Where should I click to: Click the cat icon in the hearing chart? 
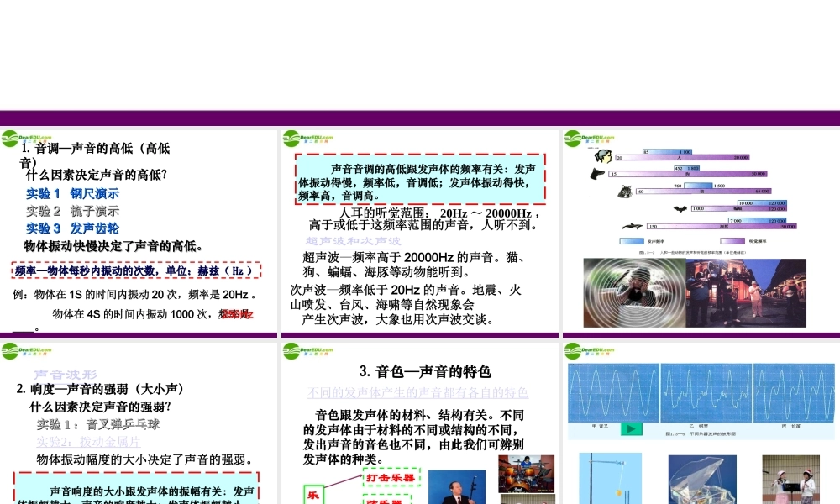click(x=625, y=192)
